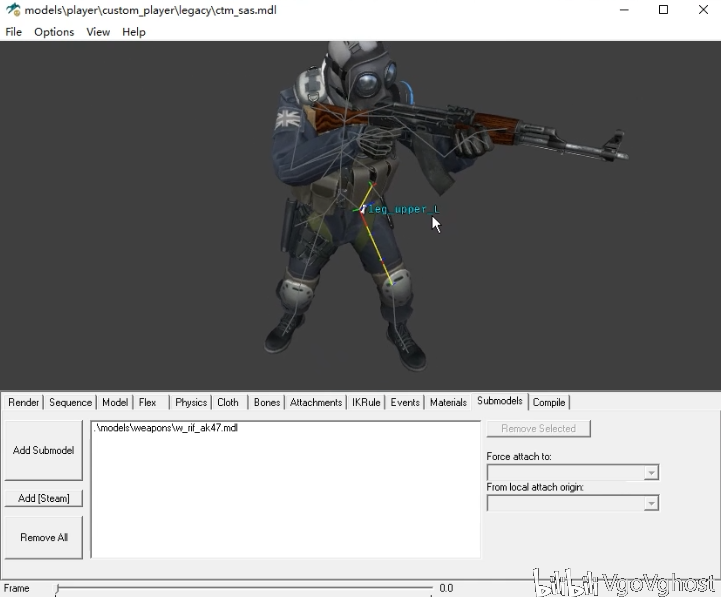The image size is (721, 597).
Task: Click the Remove Selected button
Action: coord(538,429)
